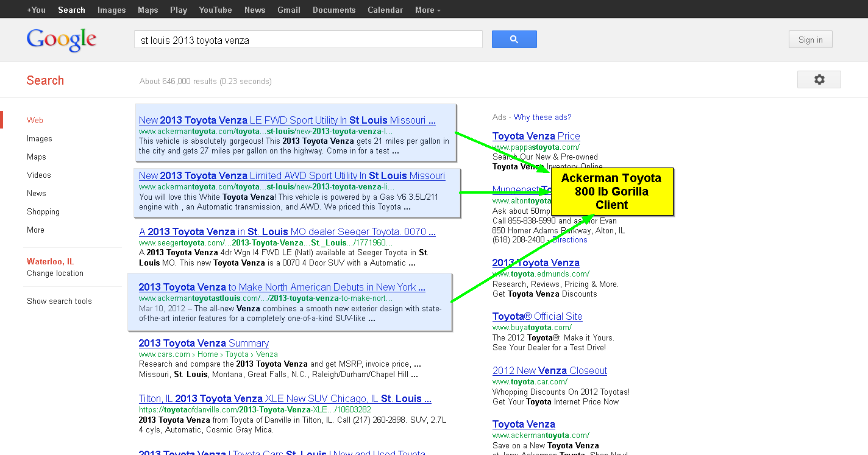Open the Venza Limited AWD result link

pyautogui.click(x=292, y=175)
